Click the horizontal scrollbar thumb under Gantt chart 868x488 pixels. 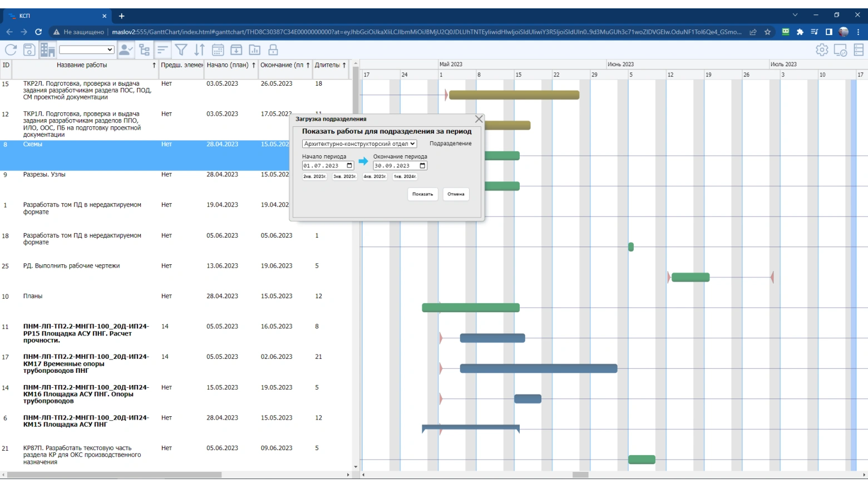580,475
